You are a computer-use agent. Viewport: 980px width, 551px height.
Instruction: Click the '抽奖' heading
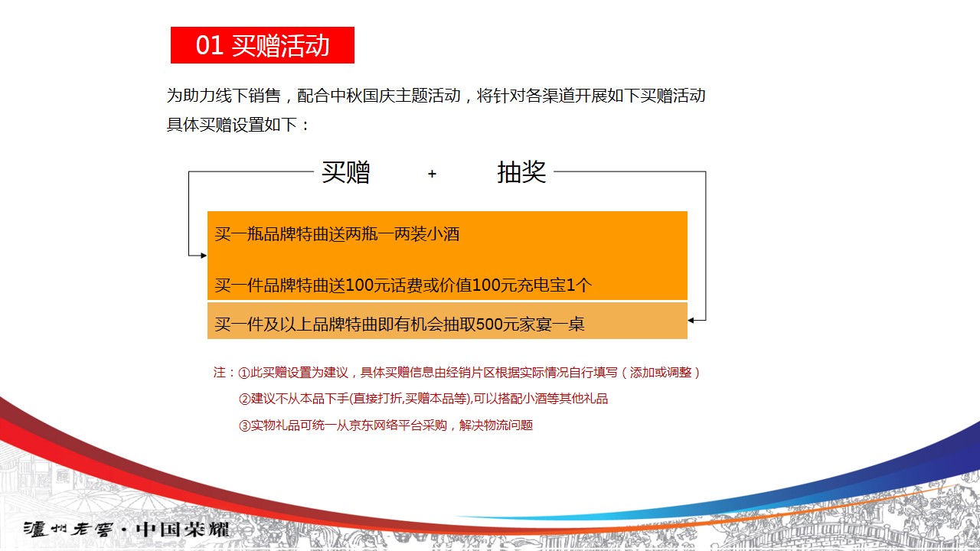tap(521, 172)
